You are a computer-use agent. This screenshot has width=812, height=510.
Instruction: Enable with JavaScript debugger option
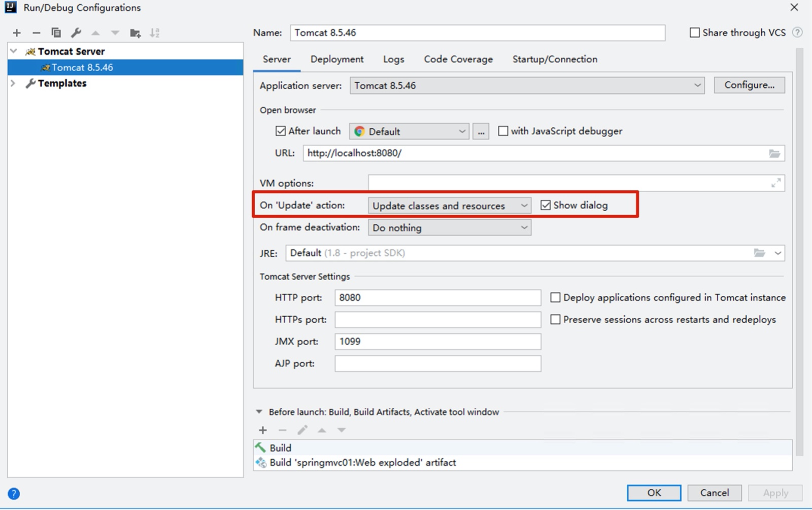tap(503, 131)
